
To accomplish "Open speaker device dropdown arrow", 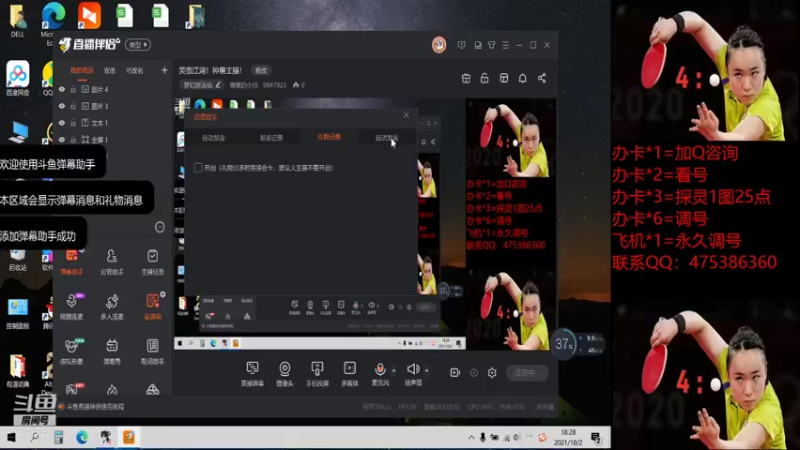I will click(427, 370).
